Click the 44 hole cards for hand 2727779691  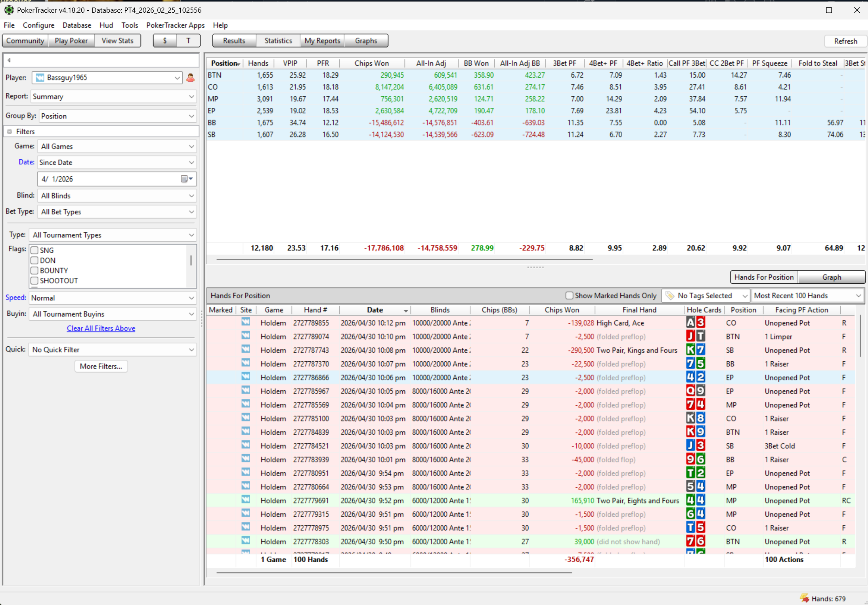click(x=696, y=500)
